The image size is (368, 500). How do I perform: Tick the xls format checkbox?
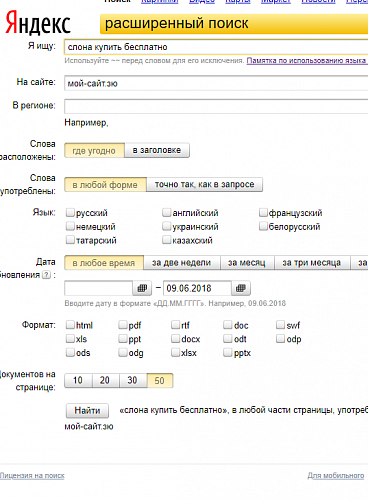pos(70,339)
